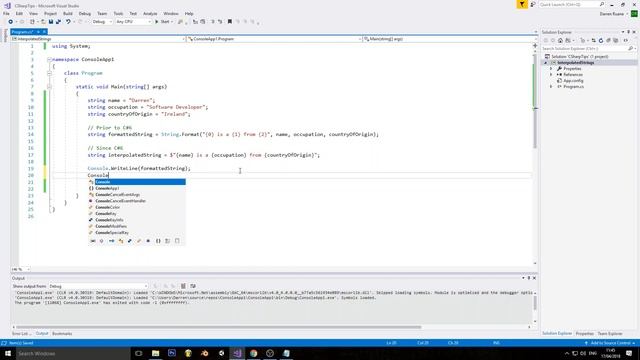Collapse the namespace ConsoleApp1 code block
Image resolution: width=640 pixels, height=360 pixels.
pos(49,59)
